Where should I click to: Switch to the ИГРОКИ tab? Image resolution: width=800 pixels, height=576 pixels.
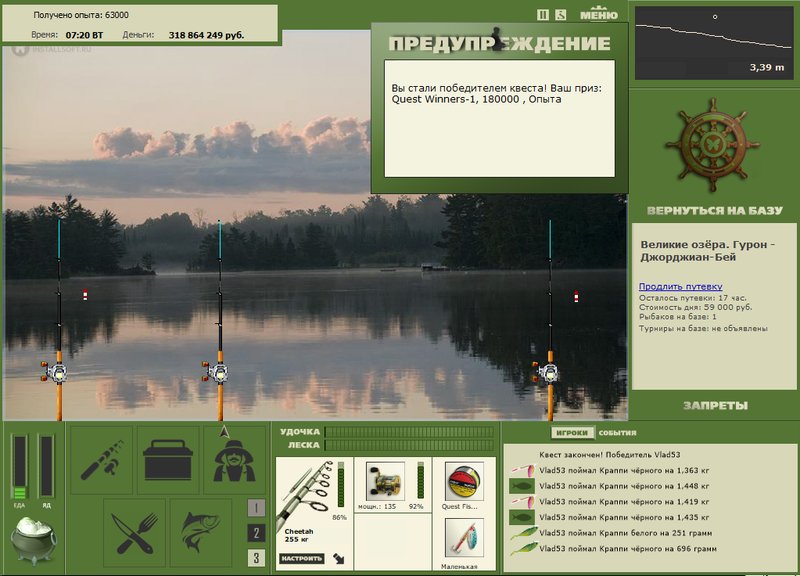[x=572, y=433]
